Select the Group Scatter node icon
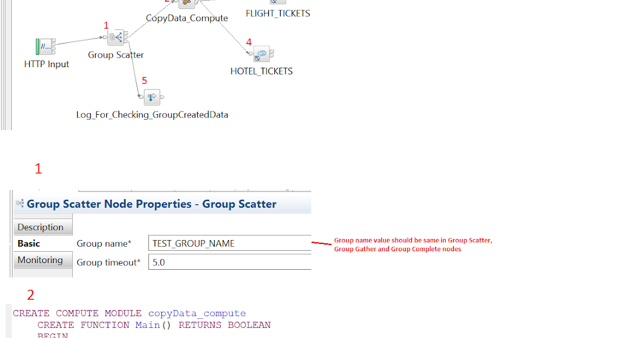 (x=116, y=37)
